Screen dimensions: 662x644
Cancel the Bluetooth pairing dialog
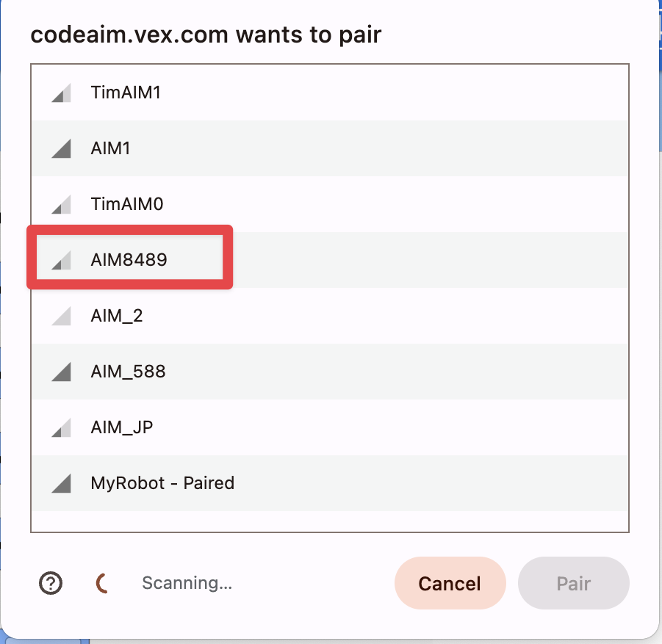(450, 583)
